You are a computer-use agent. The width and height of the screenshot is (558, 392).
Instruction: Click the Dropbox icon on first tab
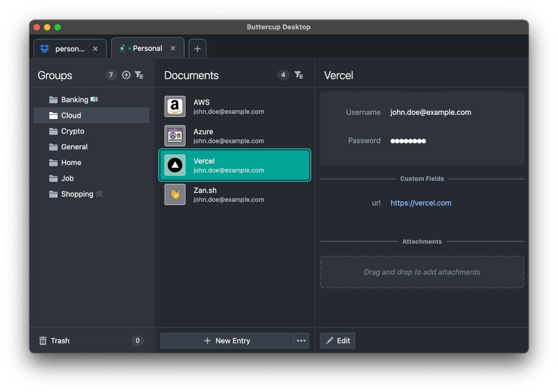click(45, 49)
